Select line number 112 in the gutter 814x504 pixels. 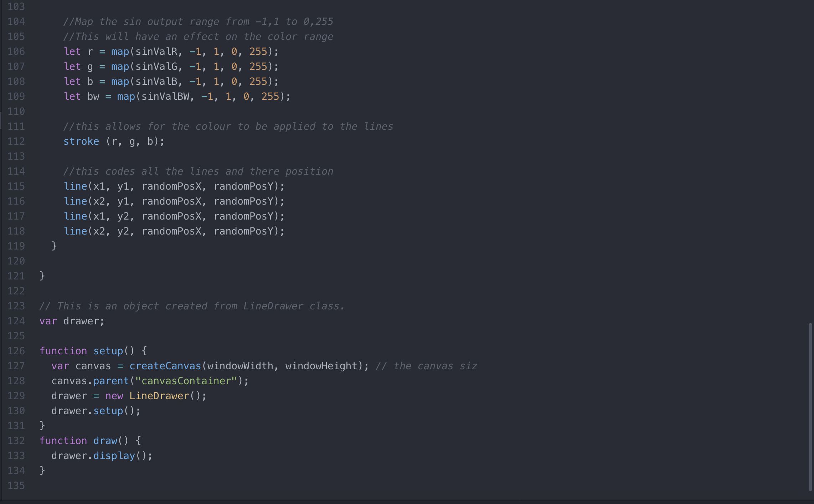(x=16, y=142)
